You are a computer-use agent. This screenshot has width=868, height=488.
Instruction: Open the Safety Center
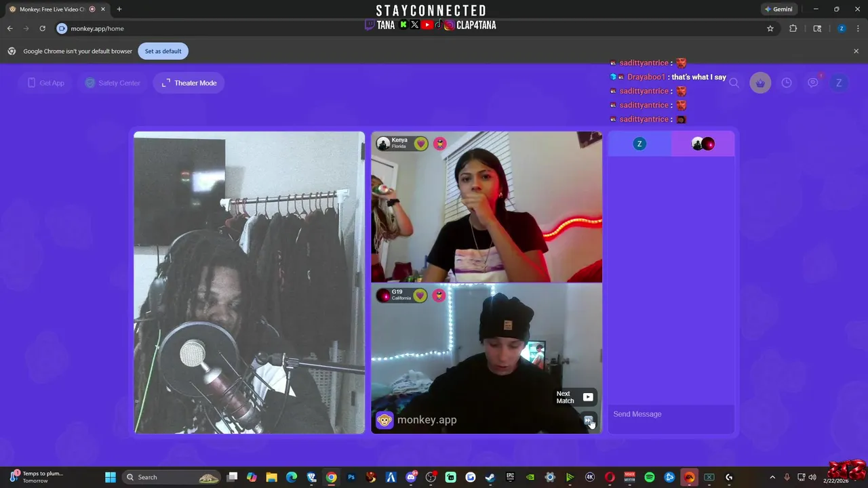coord(113,83)
